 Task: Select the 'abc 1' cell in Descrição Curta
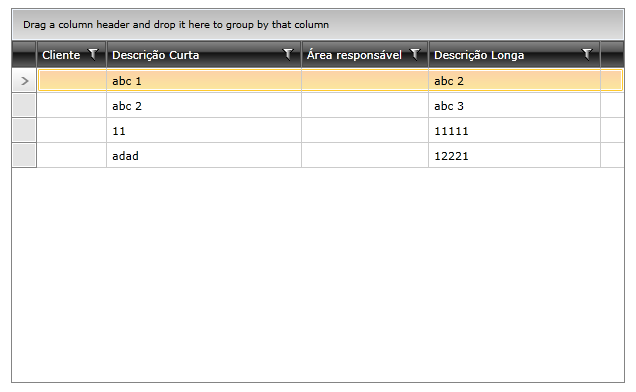tap(204, 81)
